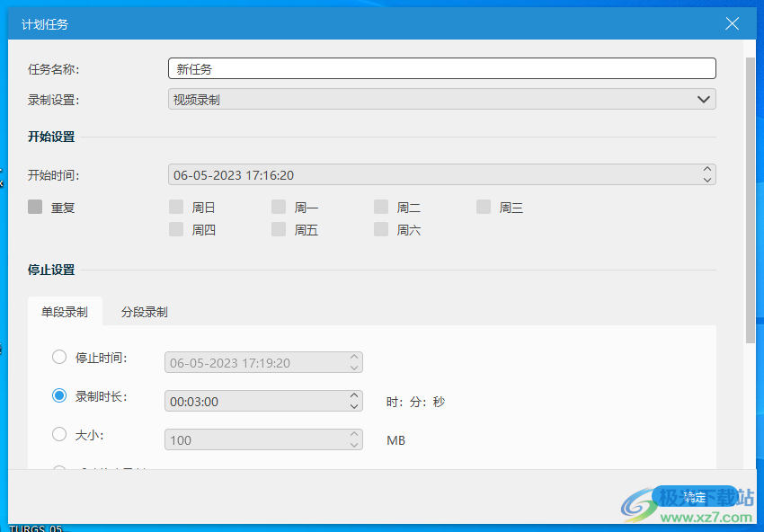Check the 周四 checkbox
The height and width of the screenshot is (532, 764).
click(176, 229)
